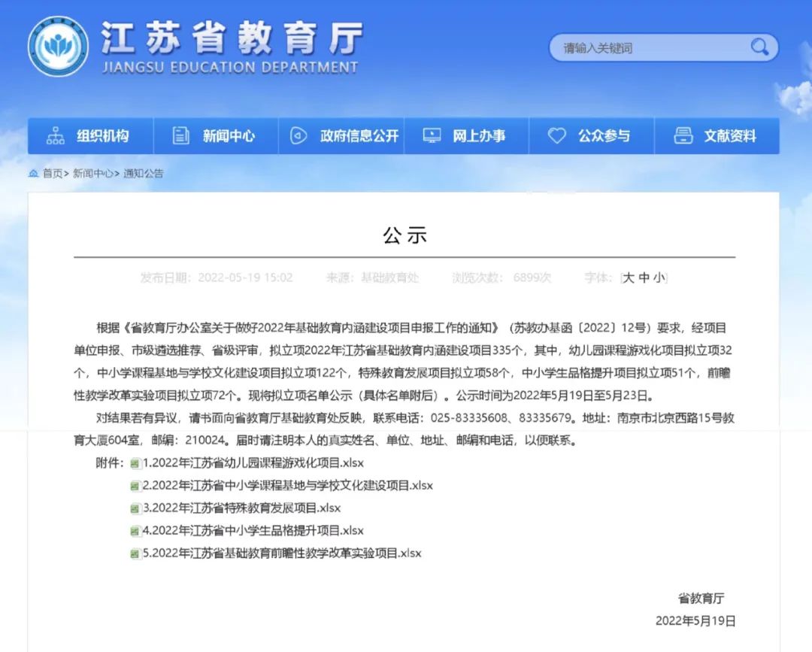Viewport: 812px width, 652px height.
Task: Click the breadcrumb home icon
Action: [34, 173]
